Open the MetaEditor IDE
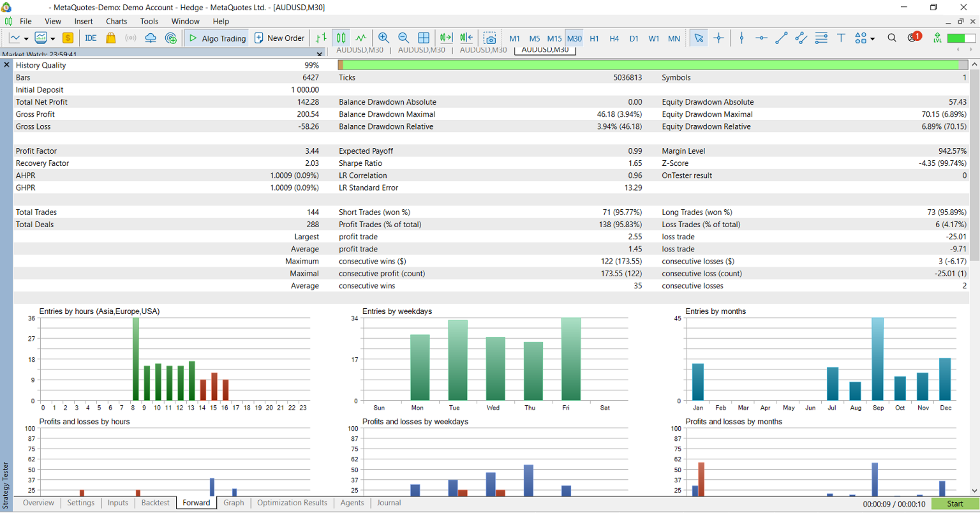This screenshot has width=980, height=513. (x=91, y=38)
